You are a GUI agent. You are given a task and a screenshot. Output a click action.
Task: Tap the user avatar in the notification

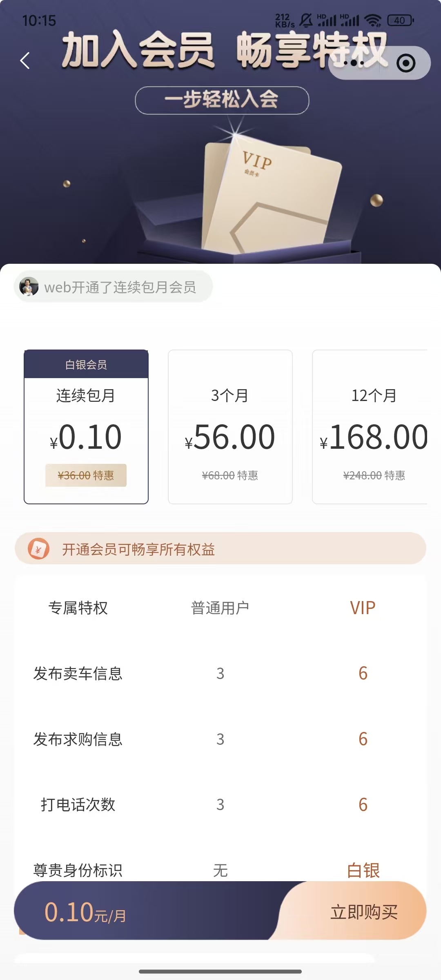[29, 287]
